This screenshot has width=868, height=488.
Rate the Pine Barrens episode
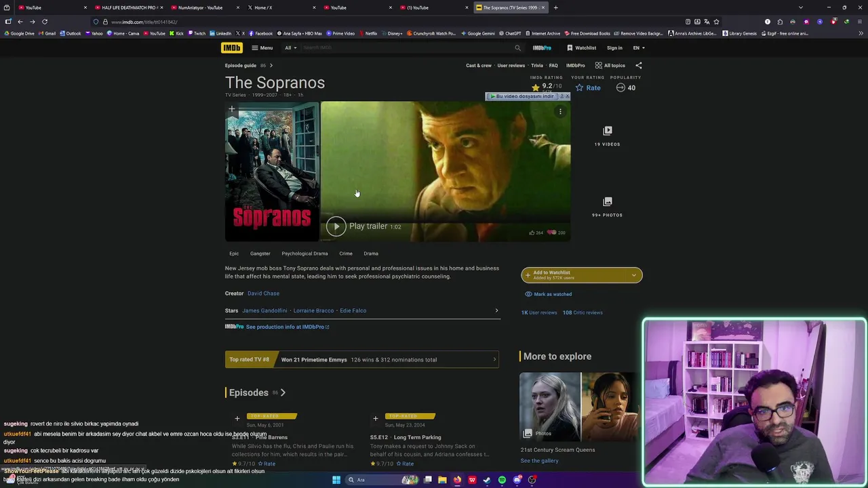pos(266,464)
